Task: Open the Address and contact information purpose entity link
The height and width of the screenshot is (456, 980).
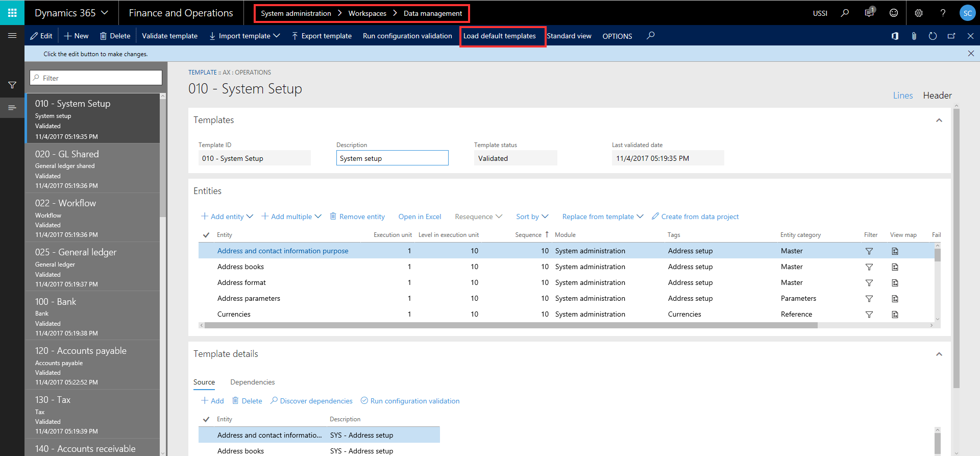Action: 283,251
